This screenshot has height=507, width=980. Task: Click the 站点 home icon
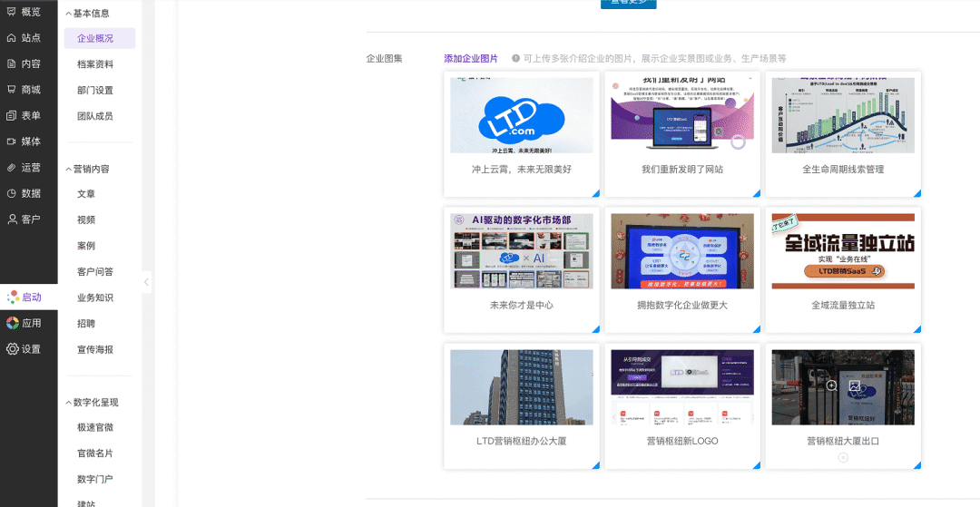click(11, 37)
